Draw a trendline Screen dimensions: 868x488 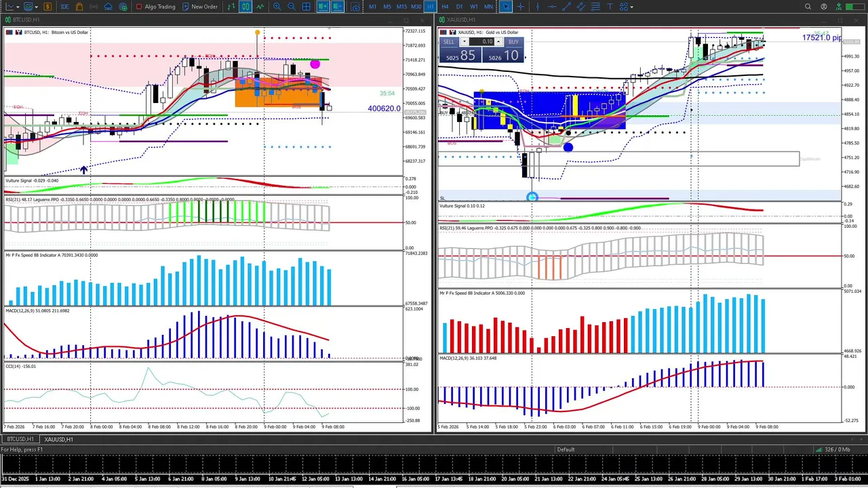point(566,7)
